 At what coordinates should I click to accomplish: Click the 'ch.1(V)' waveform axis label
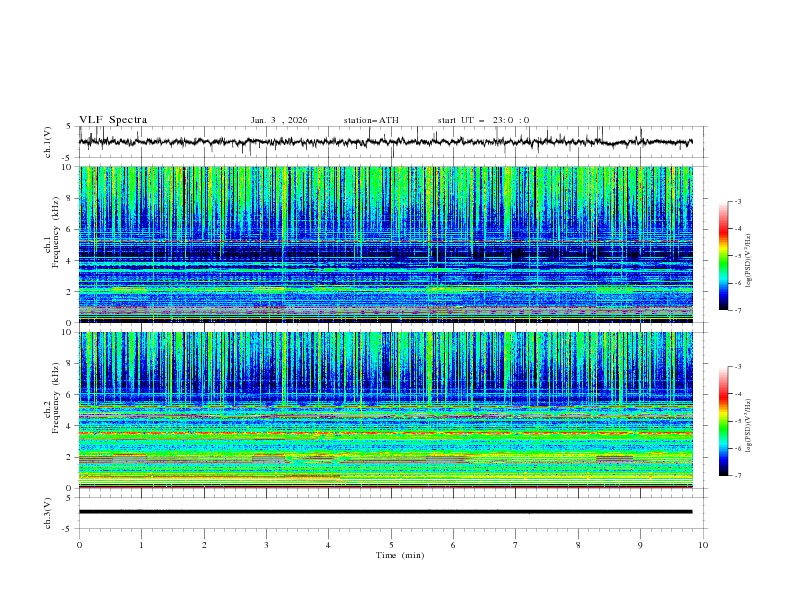click(x=48, y=142)
